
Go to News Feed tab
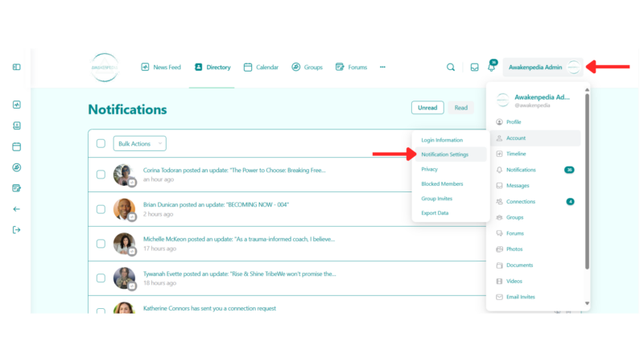(x=161, y=67)
